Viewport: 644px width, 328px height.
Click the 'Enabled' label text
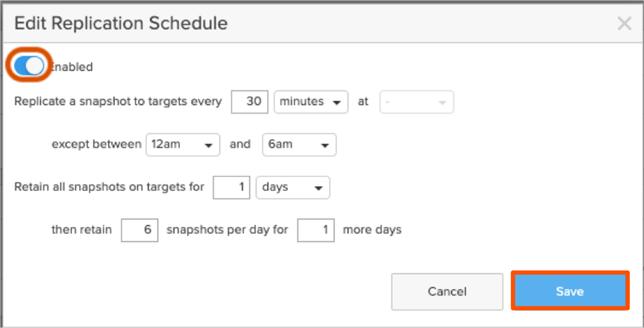72,67
